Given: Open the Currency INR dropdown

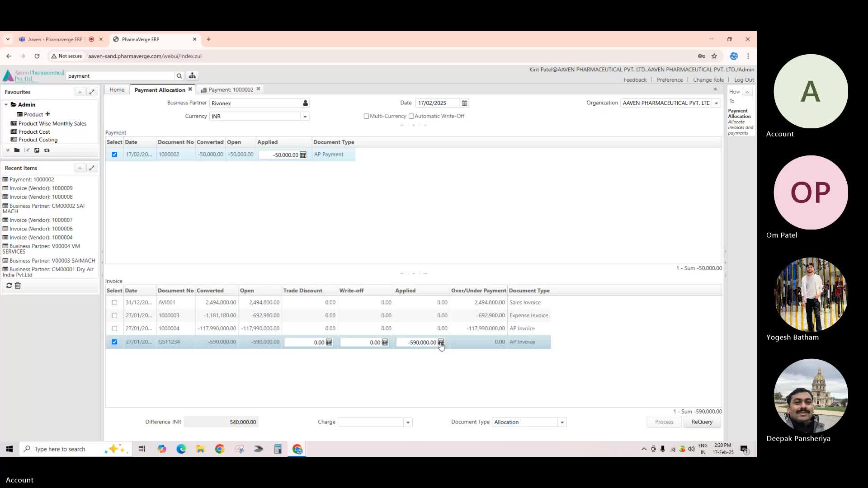Looking at the screenshot, I should pos(305,117).
